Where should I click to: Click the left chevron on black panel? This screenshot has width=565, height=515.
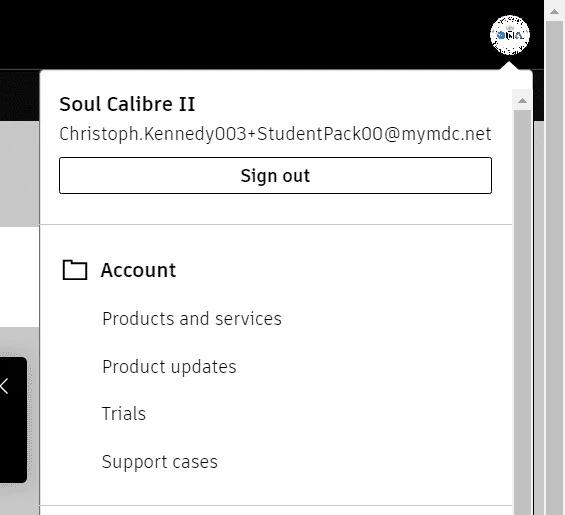point(4,386)
